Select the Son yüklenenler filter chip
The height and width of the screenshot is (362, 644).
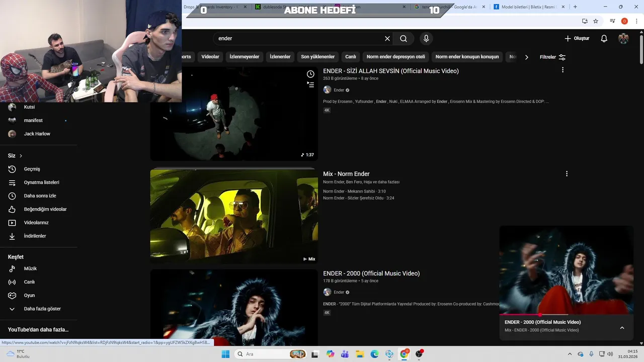[x=318, y=57]
